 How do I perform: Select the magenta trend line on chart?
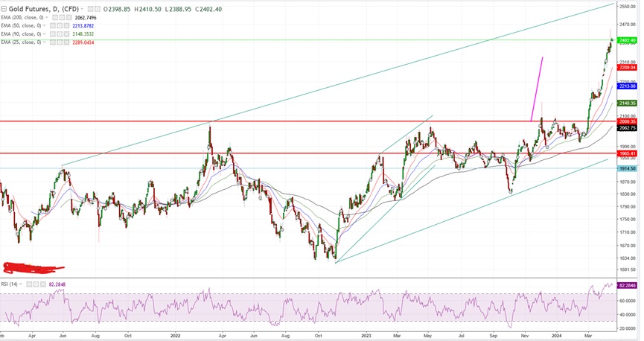537,88
